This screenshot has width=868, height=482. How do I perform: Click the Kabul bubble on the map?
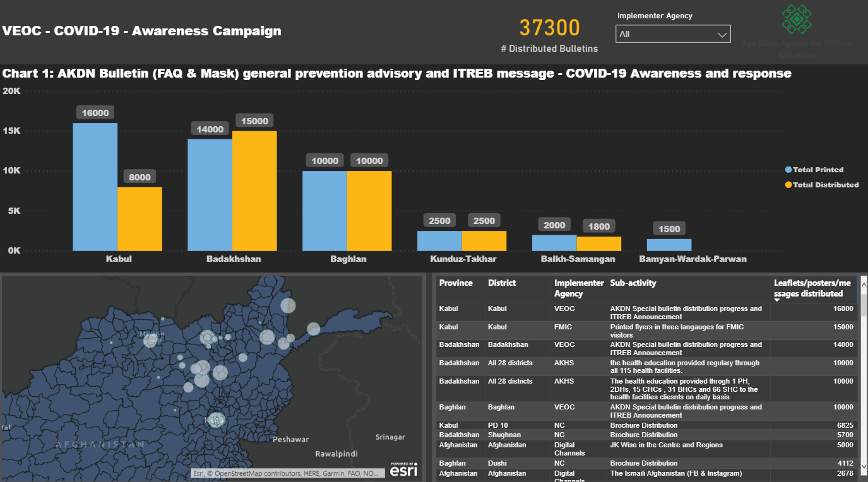tap(216, 420)
